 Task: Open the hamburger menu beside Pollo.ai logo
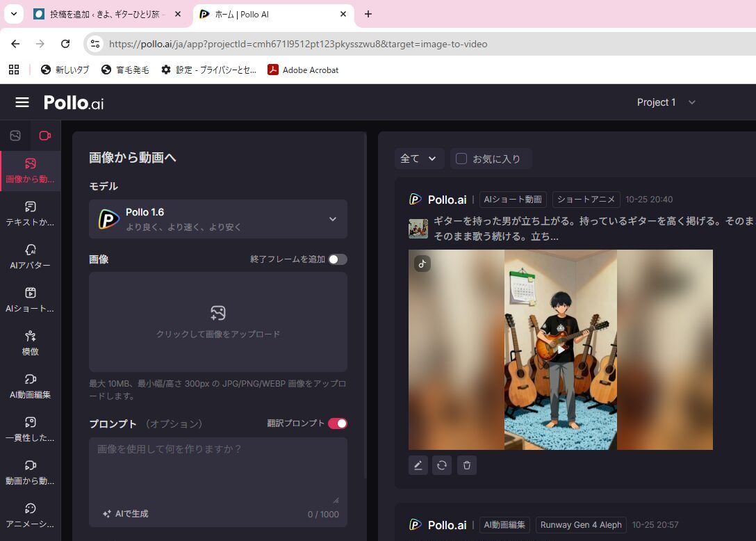22,102
